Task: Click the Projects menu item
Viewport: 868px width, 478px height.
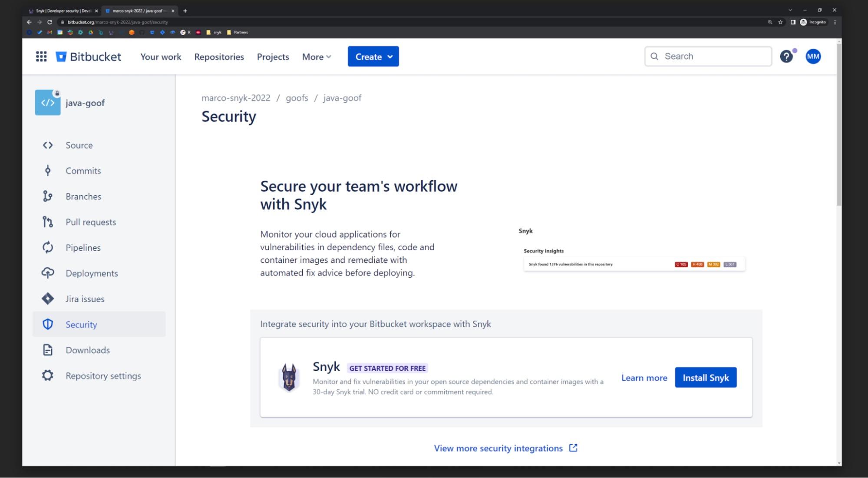Action: [273, 56]
